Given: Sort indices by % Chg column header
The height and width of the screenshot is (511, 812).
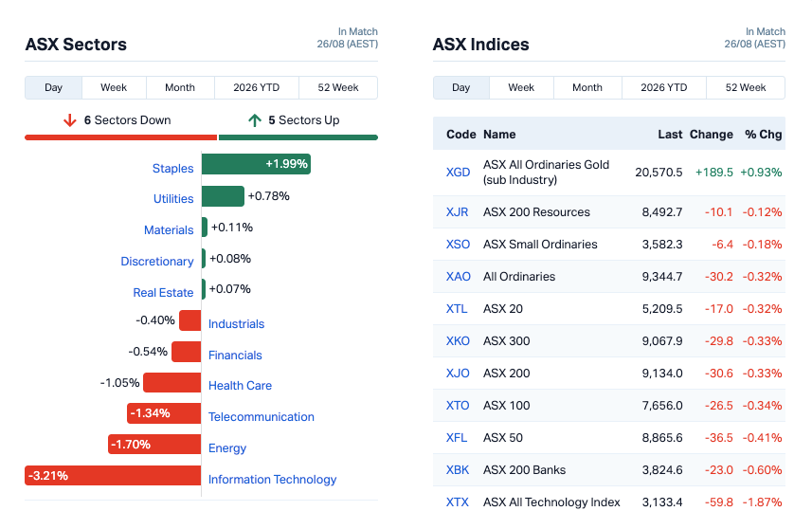Looking at the screenshot, I should (764, 135).
